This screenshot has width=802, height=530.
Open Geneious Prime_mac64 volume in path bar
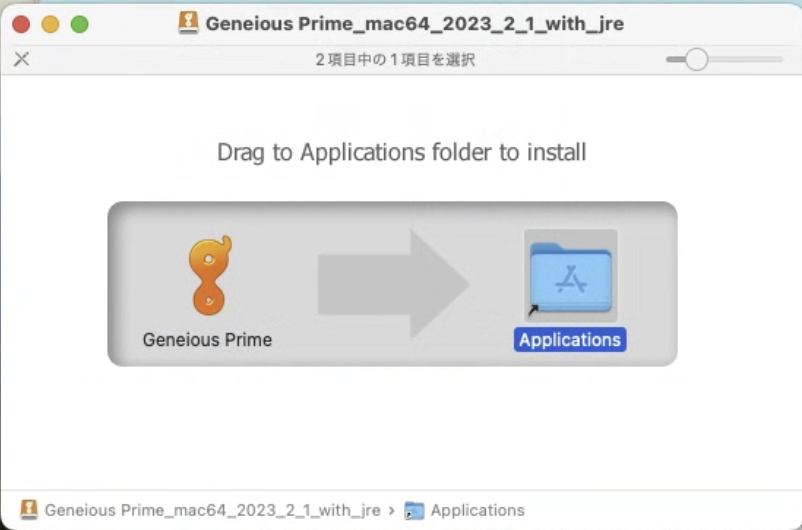pos(212,510)
